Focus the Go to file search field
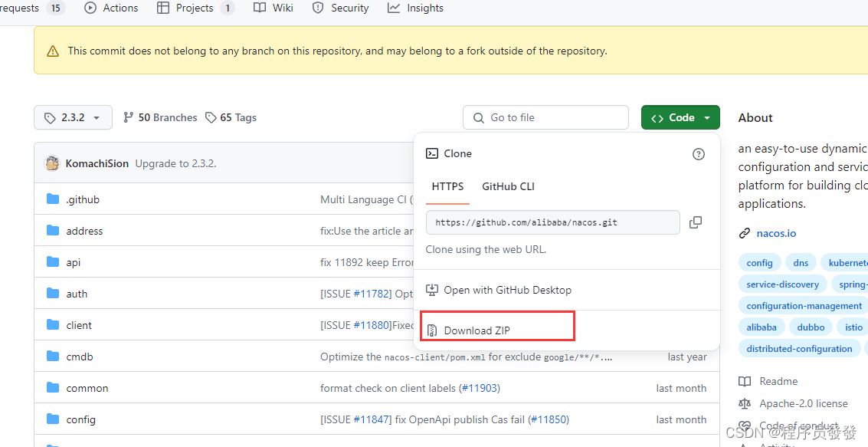868x447 pixels. click(545, 117)
